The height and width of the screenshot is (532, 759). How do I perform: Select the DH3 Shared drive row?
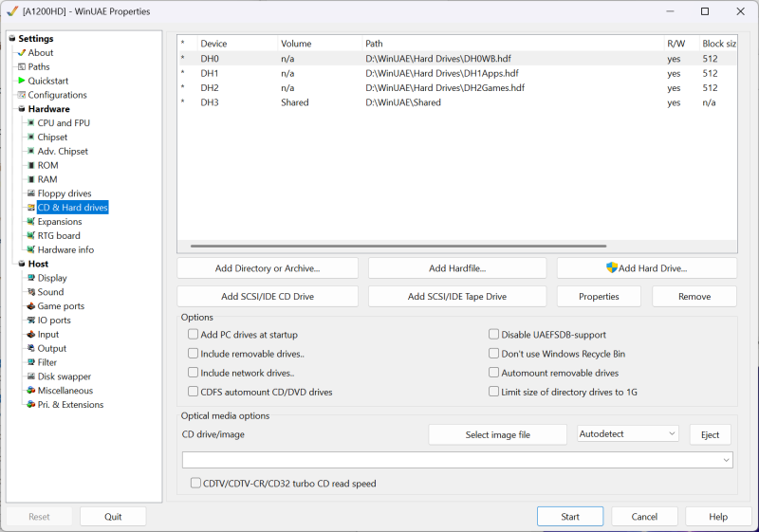point(457,102)
